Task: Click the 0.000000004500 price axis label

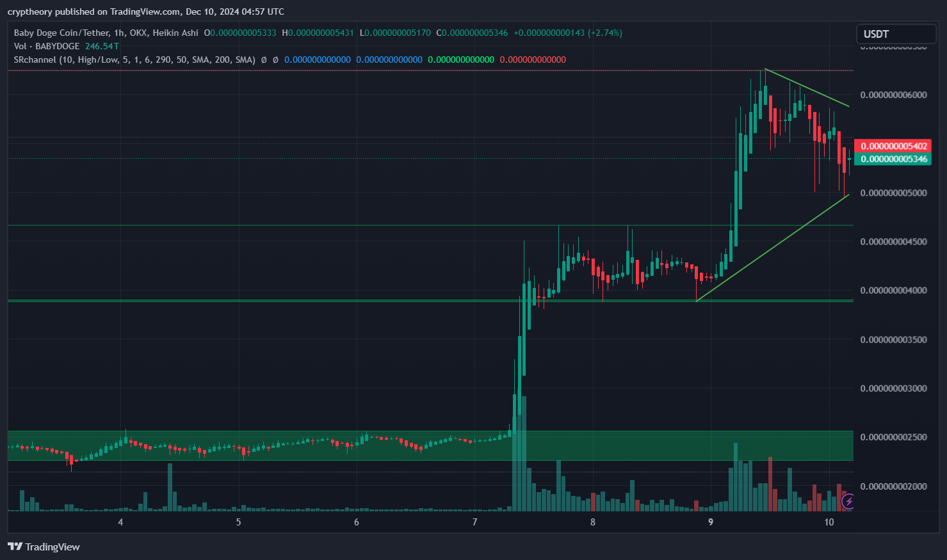Action: click(x=893, y=241)
